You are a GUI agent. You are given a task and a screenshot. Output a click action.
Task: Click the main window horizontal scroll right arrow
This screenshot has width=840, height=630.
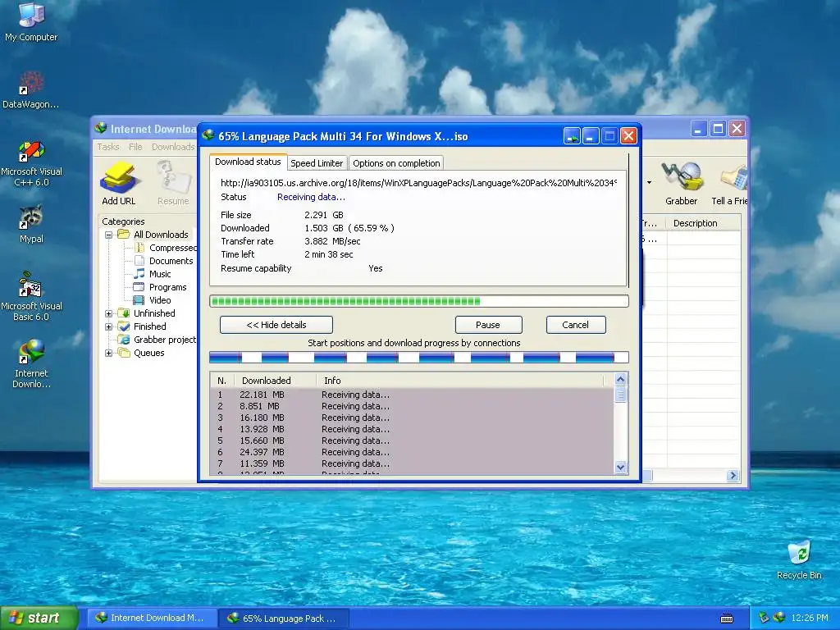pos(733,475)
